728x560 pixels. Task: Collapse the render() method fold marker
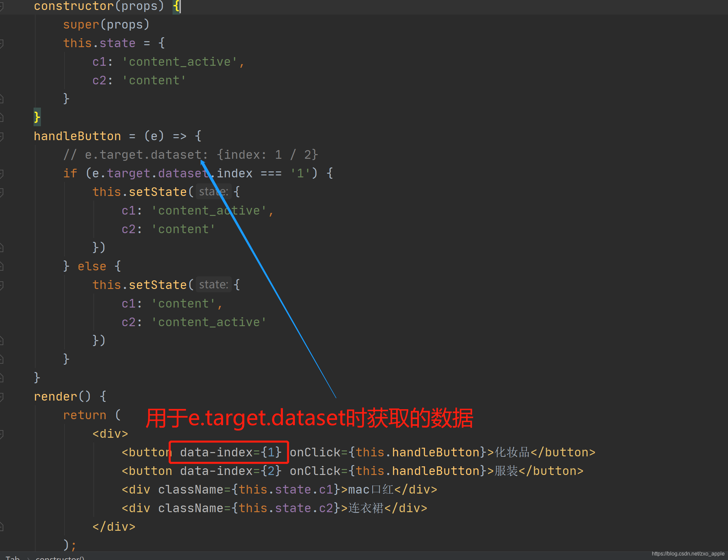[x=1, y=397]
